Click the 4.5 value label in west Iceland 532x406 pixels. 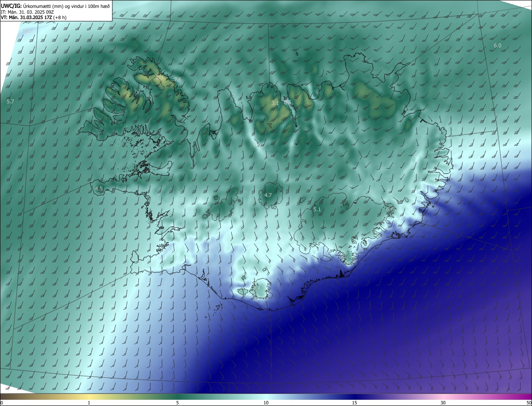click(99, 188)
